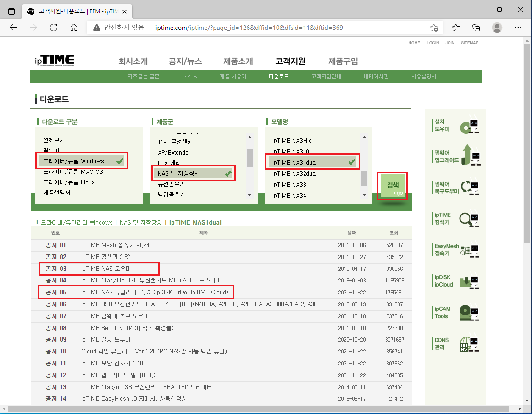
Task: Click 모델명 list scrollbar thumb
Action: pyautogui.click(x=364, y=178)
